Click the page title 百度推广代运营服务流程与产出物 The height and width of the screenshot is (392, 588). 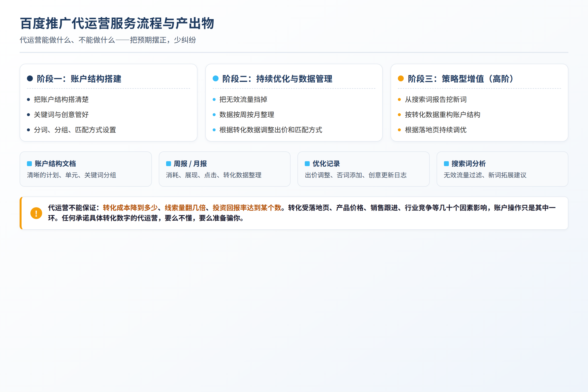pyautogui.click(x=117, y=24)
